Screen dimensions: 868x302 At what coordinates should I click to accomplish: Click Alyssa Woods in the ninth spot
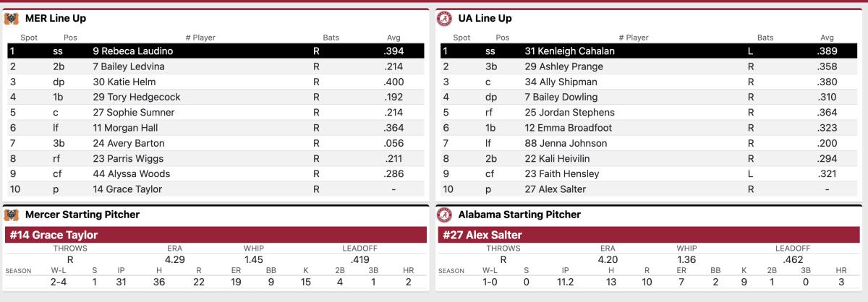[x=131, y=173]
